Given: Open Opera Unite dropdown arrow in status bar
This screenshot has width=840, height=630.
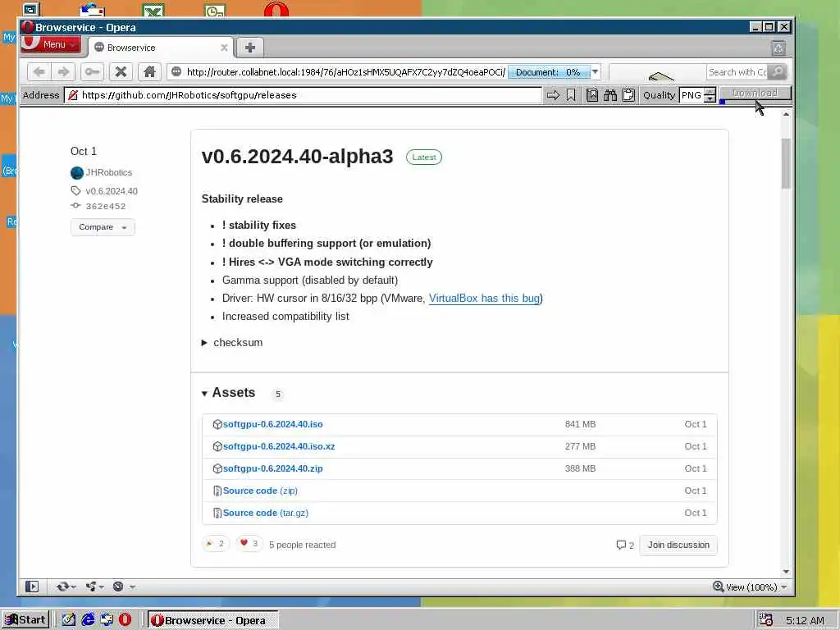Looking at the screenshot, I should click(x=102, y=587).
